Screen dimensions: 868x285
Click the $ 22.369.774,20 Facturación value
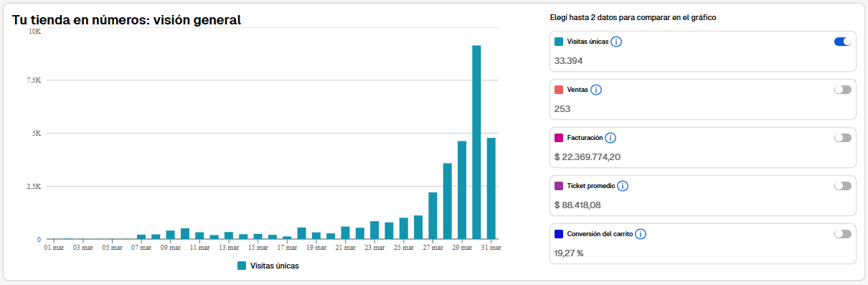pos(588,156)
